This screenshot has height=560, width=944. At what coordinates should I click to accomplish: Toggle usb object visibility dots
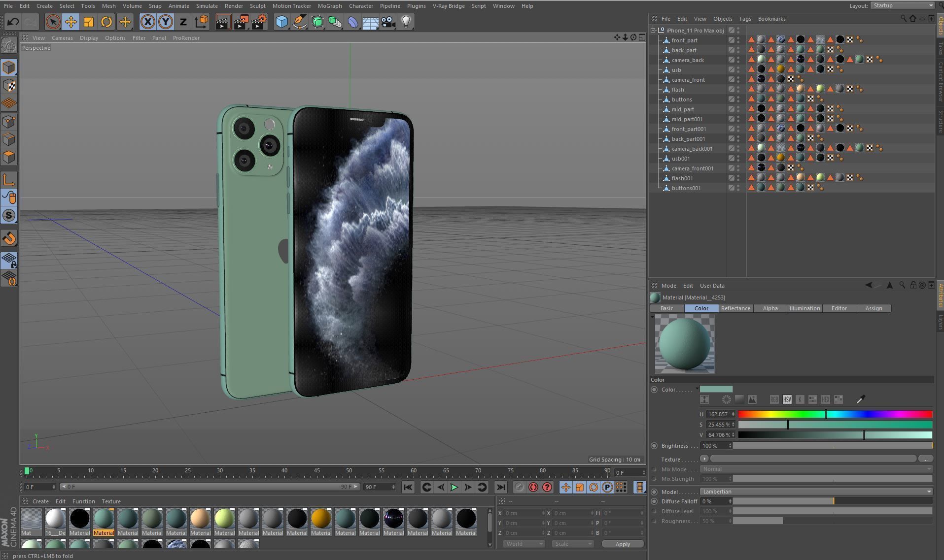738,70
